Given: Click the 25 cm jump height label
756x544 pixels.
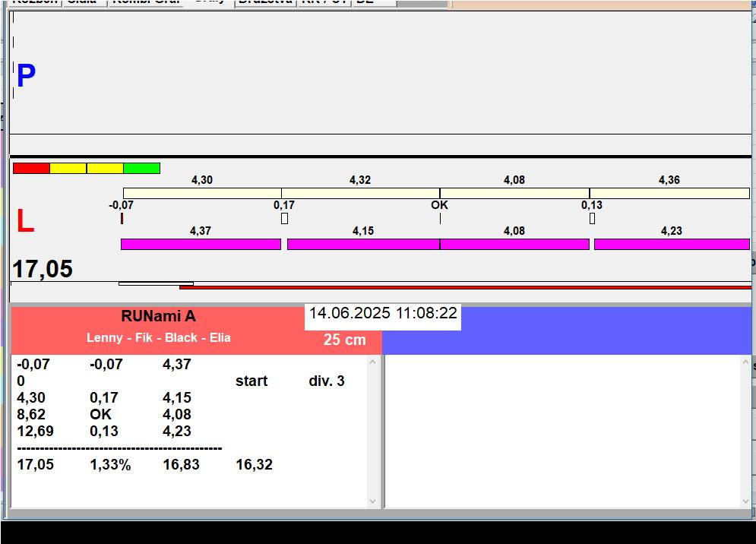Looking at the screenshot, I should (345, 340).
